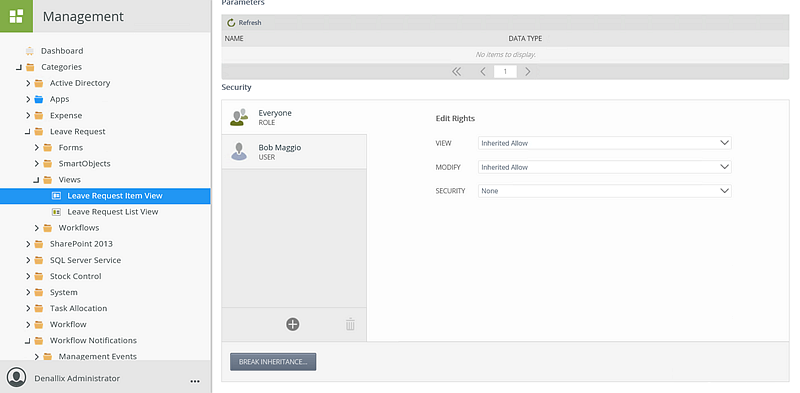Select the Workflow tree item
The height and width of the screenshot is (393, 800).
click(68, 325)
